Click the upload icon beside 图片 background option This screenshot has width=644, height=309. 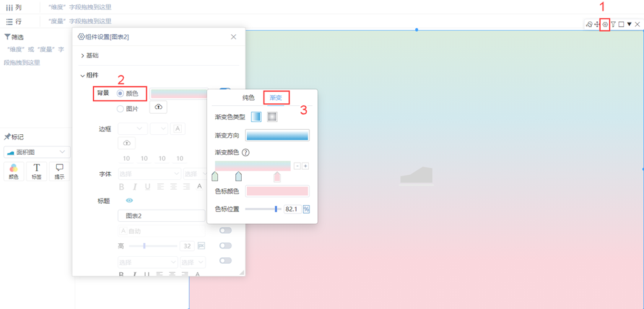(x=159, y=107)
